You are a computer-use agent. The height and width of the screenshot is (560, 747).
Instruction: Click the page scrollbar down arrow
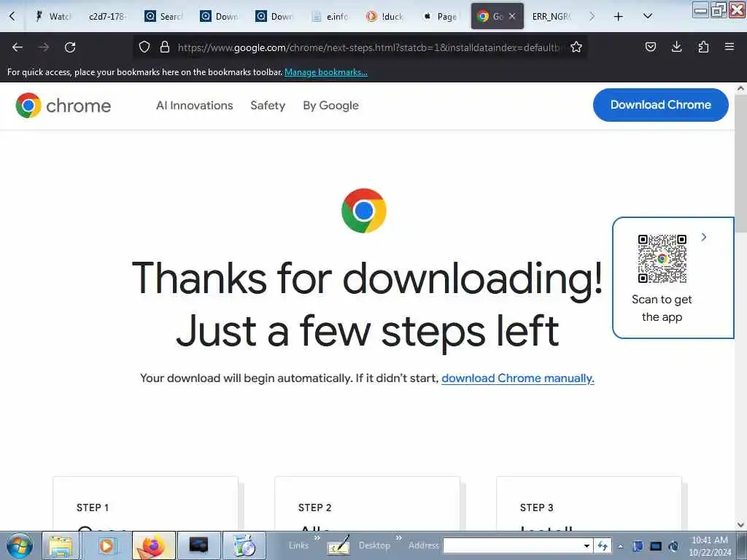(740, 525)
